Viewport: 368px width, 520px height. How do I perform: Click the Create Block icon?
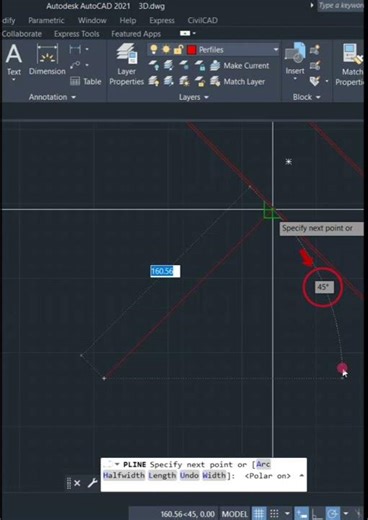[x=315, y=50]
